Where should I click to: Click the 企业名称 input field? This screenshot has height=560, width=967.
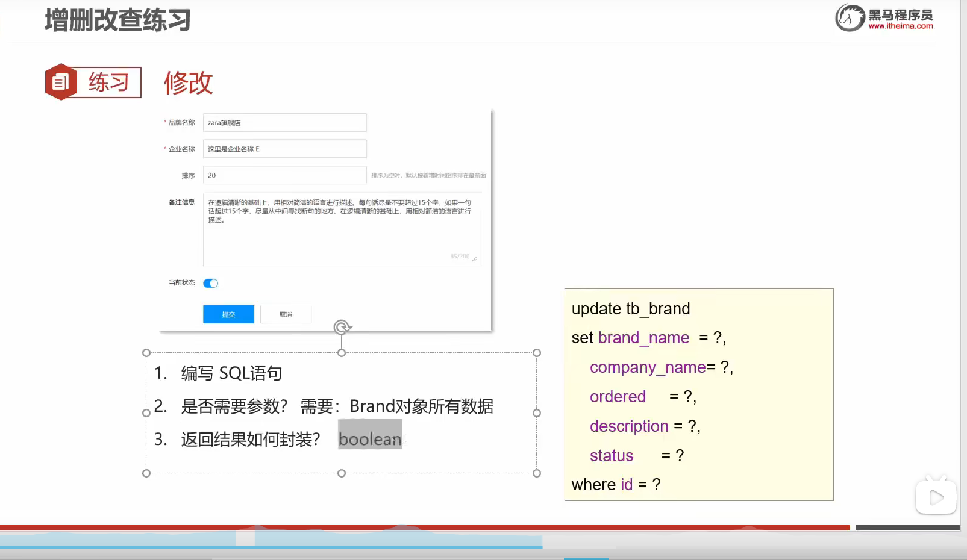(x=285, y=149)
